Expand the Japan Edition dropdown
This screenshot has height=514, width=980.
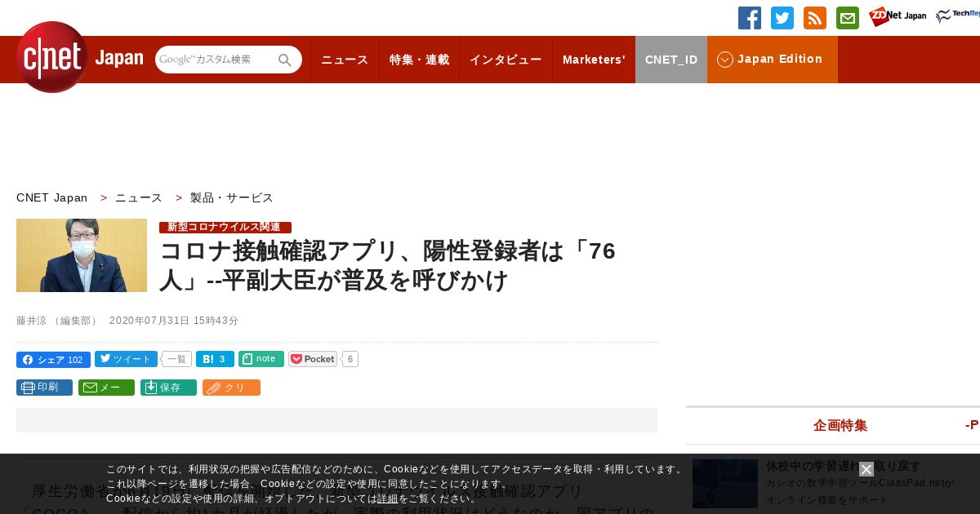pos(773,60)
